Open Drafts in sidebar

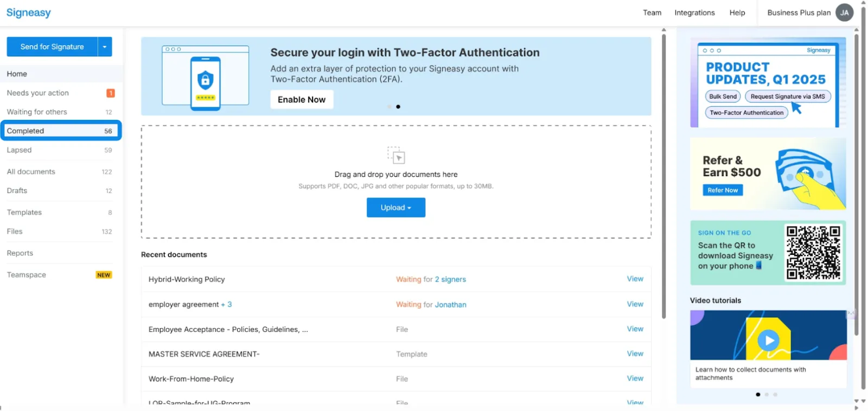point(60,191)
